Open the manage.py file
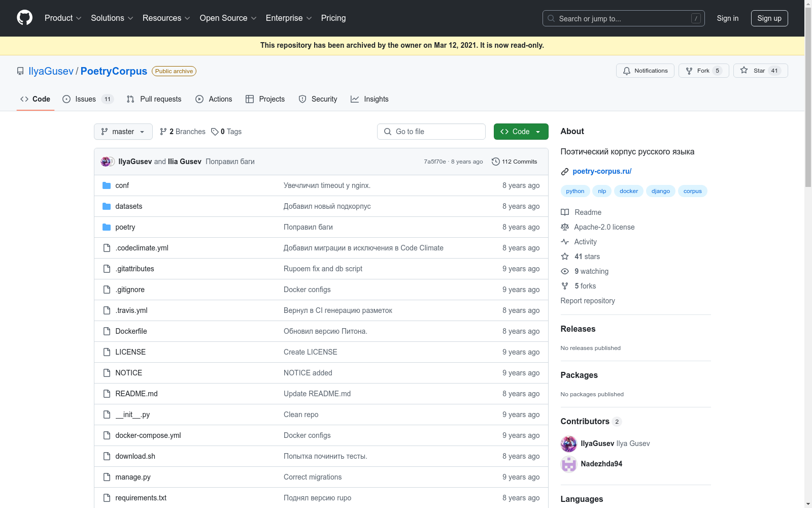Image resolution: width=812 pixels, height=508 pixels. pos(133,477)
